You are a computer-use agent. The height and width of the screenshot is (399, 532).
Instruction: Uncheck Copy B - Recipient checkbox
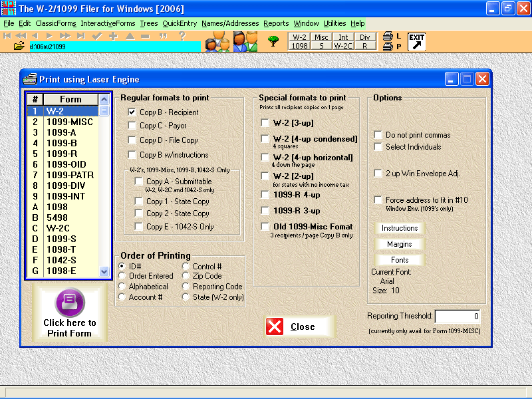[132, 112]
